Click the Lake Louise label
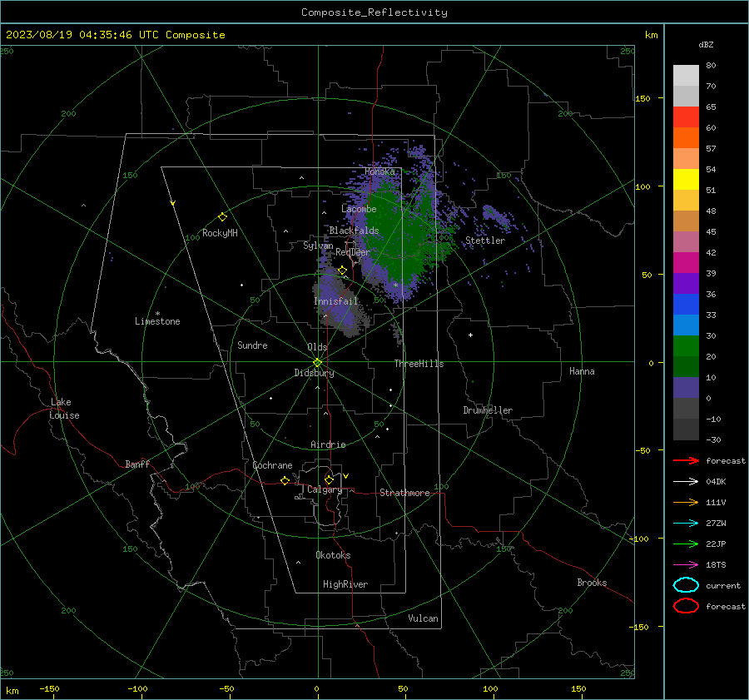The width and height of the screenshot is (749, 700). pos(64,409)
